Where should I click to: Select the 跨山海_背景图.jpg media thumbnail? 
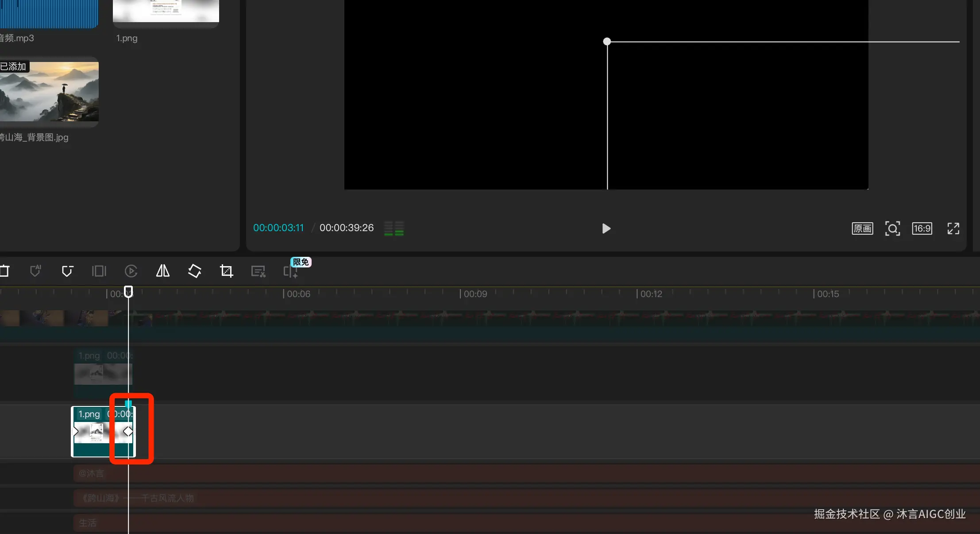49,92
